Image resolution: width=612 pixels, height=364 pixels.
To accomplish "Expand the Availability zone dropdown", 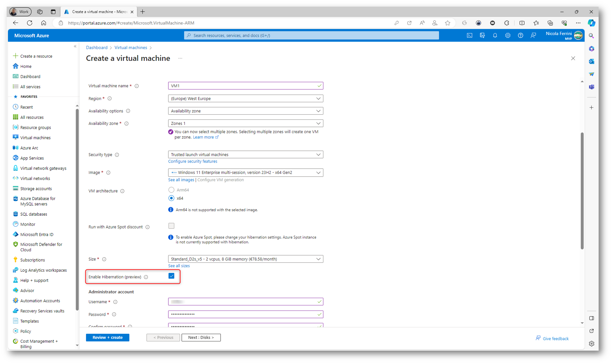I will coord(245,123).
